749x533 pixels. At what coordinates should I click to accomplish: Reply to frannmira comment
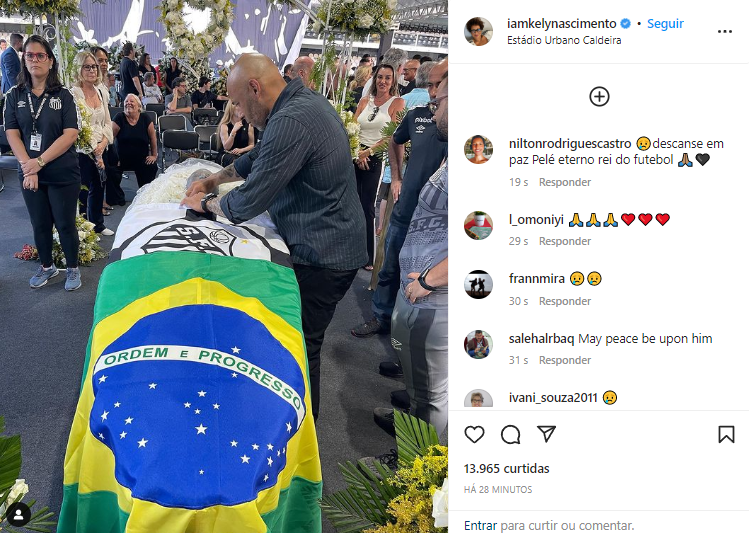(x=565, y=301)
